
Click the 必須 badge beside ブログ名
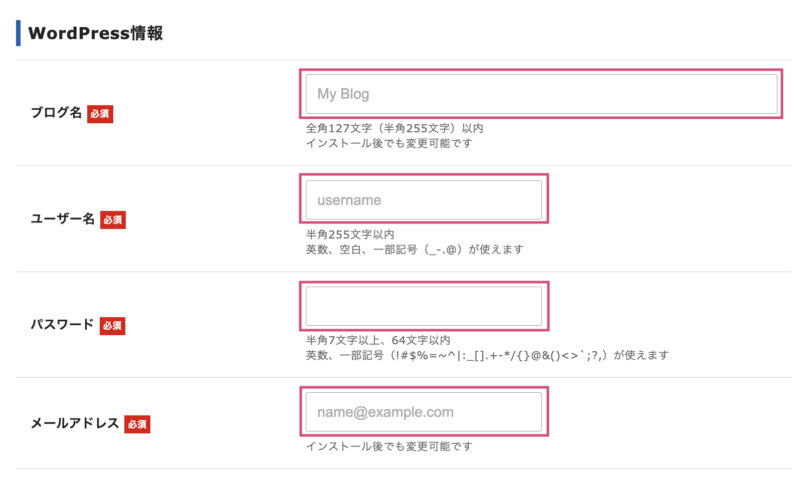click(100, 114)
